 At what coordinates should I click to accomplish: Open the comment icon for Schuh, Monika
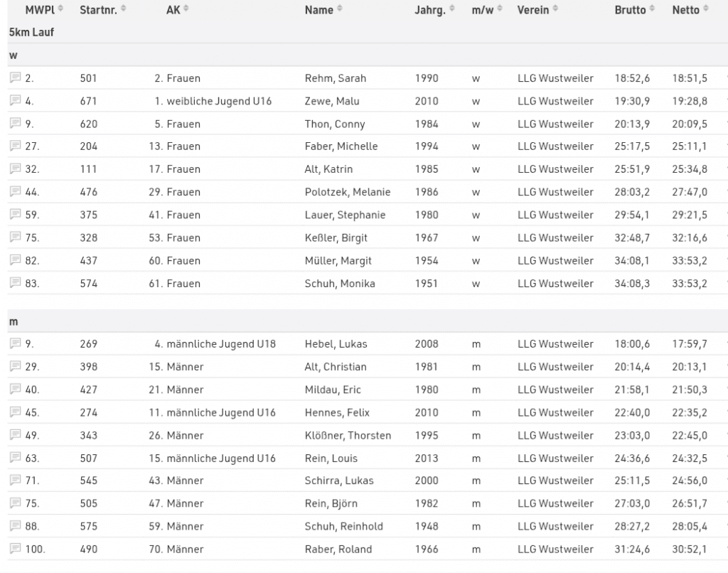click(15, 283)
